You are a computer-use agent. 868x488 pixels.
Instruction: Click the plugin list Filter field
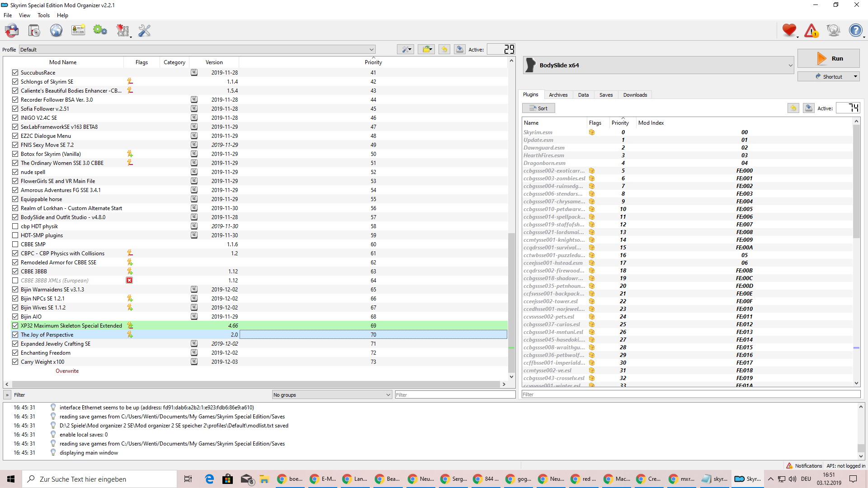(691, 394)
